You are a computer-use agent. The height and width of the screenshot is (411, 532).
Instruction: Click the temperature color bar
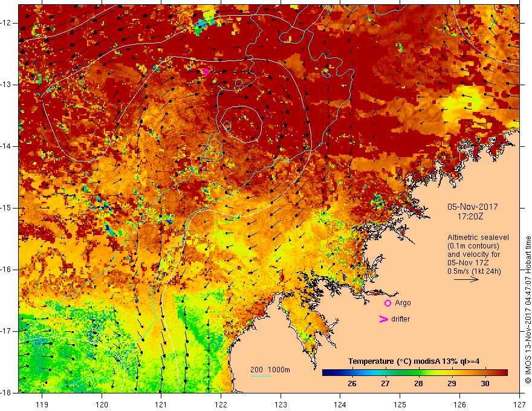click(415, 372)
